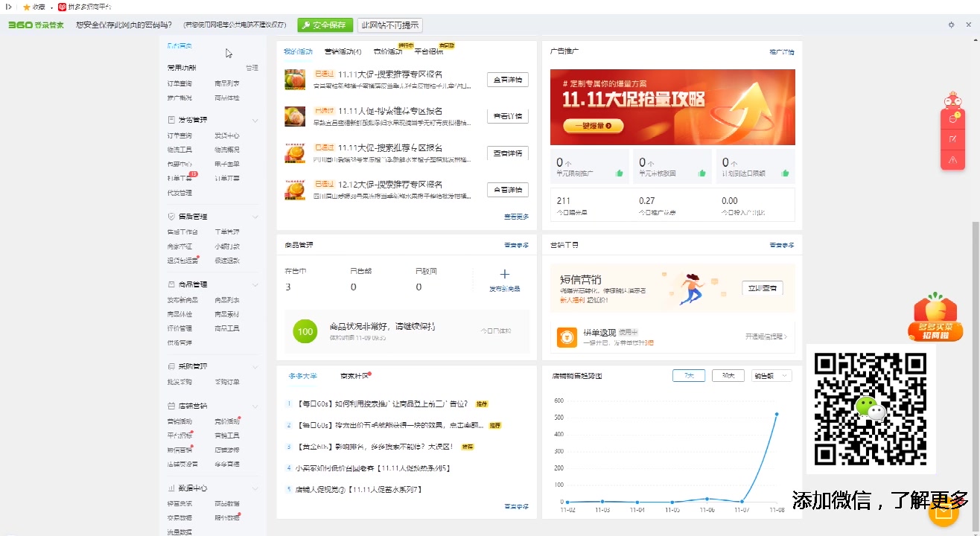Expand the 开通短信提醒 arrow link

coord(766,337)
